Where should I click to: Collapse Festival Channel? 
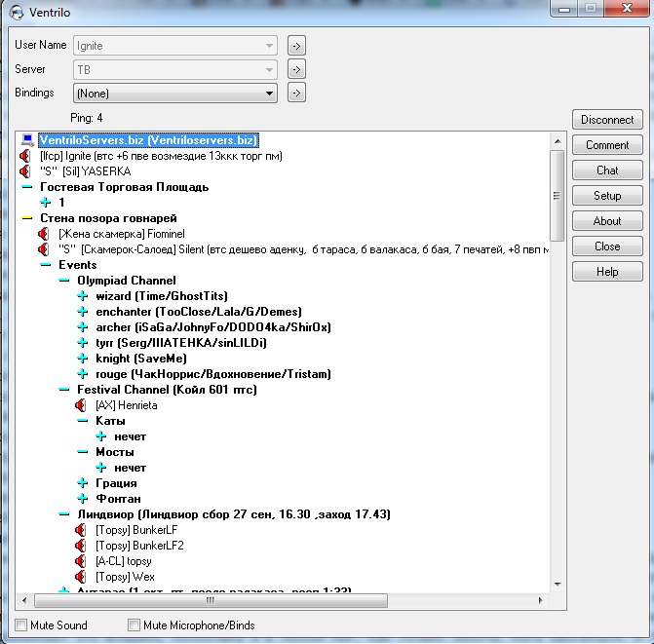point(63,390)
